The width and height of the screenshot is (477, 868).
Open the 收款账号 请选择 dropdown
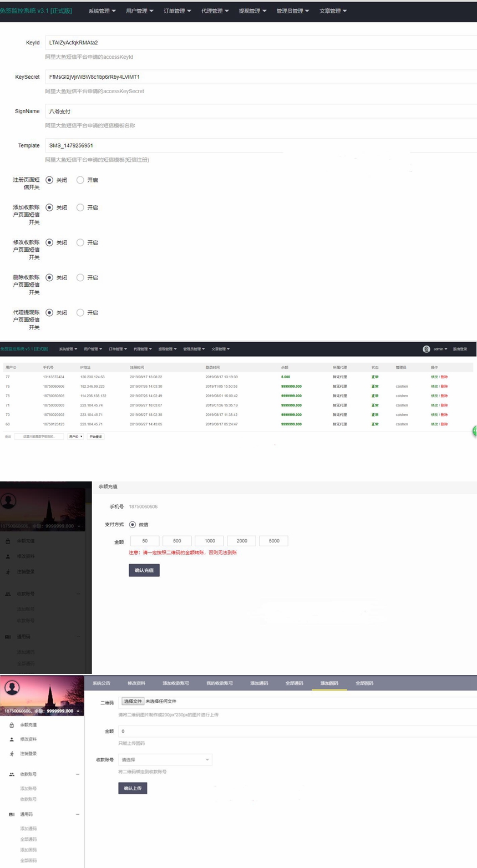[x=165, y=760]
